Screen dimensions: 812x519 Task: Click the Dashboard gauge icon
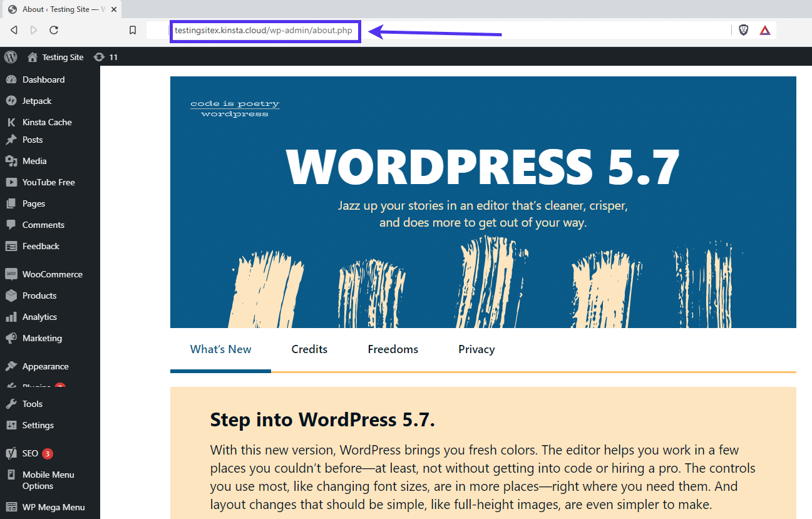[x=11, y=80]
